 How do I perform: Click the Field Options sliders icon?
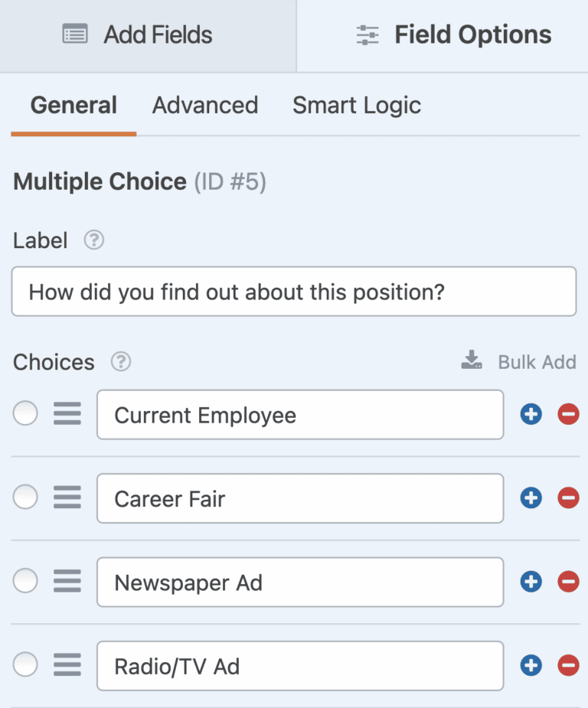[367, 34]
